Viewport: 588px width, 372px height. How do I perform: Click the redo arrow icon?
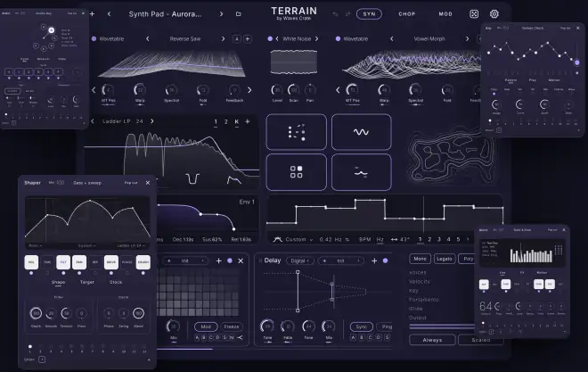click(347, 14)
